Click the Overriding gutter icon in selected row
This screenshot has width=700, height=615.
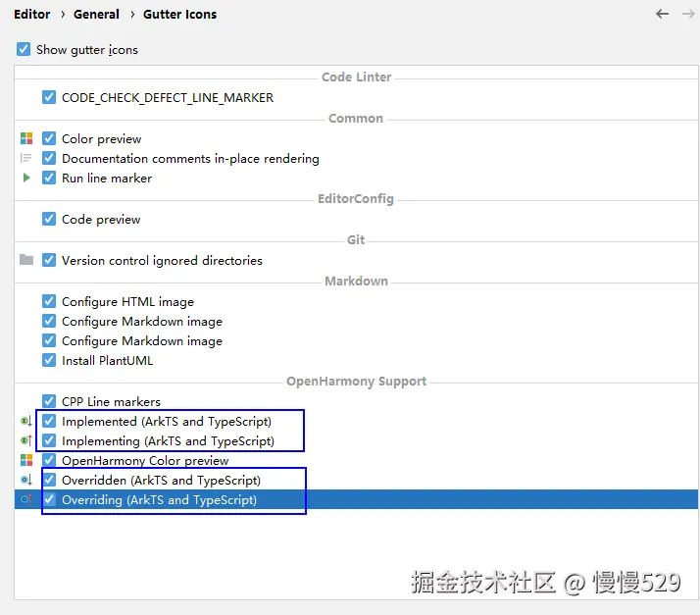26,499
